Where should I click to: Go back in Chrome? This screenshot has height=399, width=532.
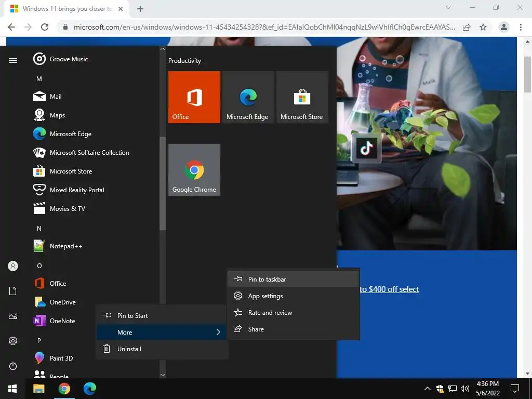[x=11, y=27]
